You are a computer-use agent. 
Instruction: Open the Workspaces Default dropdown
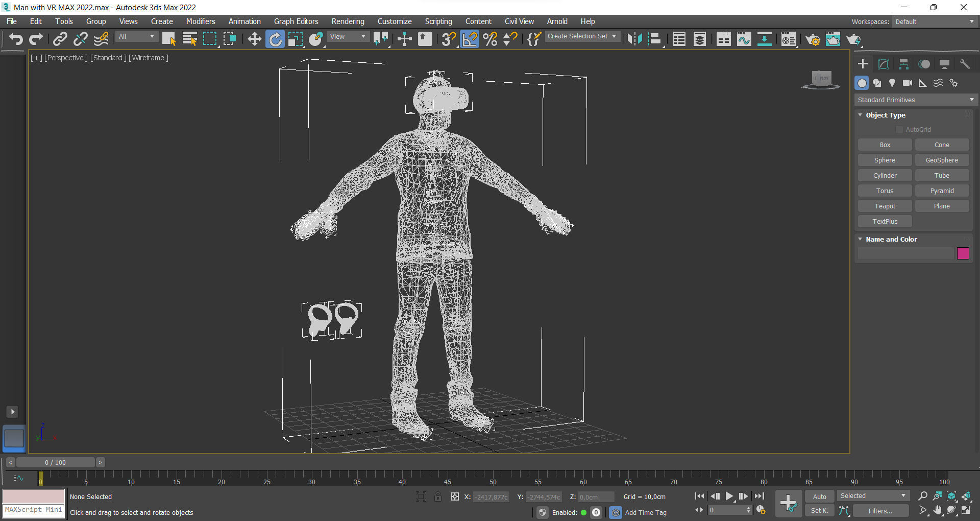coord(935,21)
